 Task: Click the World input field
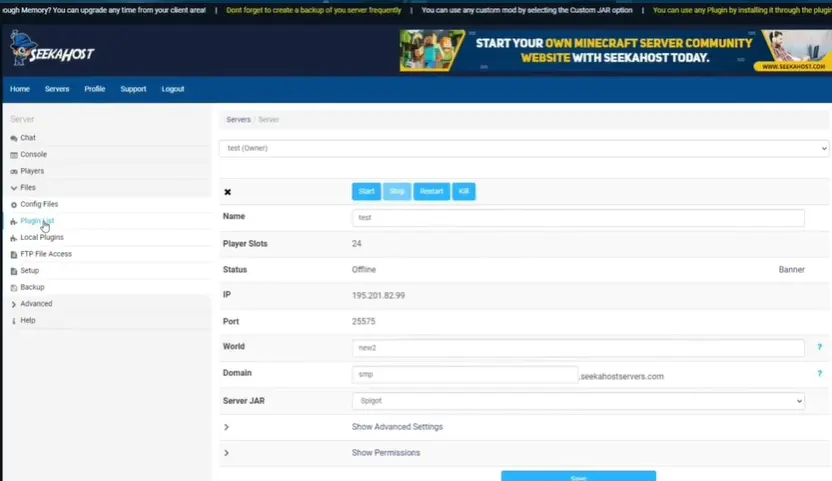[x=578, y=348]
